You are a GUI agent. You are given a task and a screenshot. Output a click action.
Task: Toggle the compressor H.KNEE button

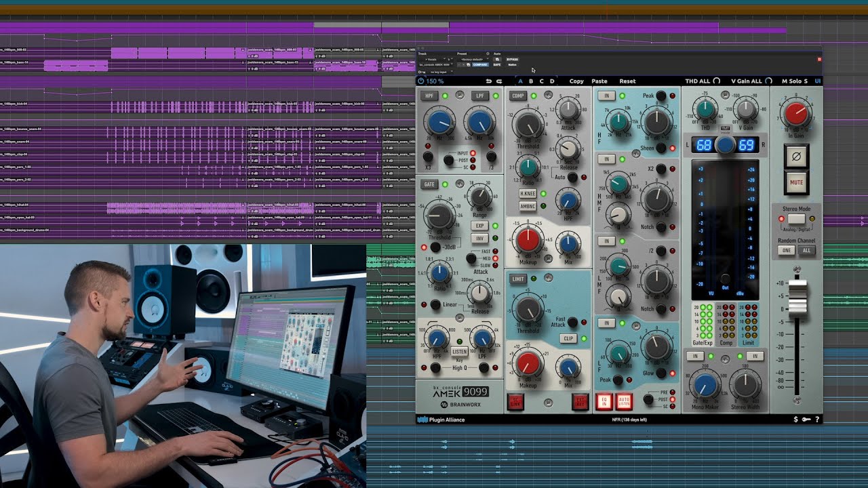528,194
